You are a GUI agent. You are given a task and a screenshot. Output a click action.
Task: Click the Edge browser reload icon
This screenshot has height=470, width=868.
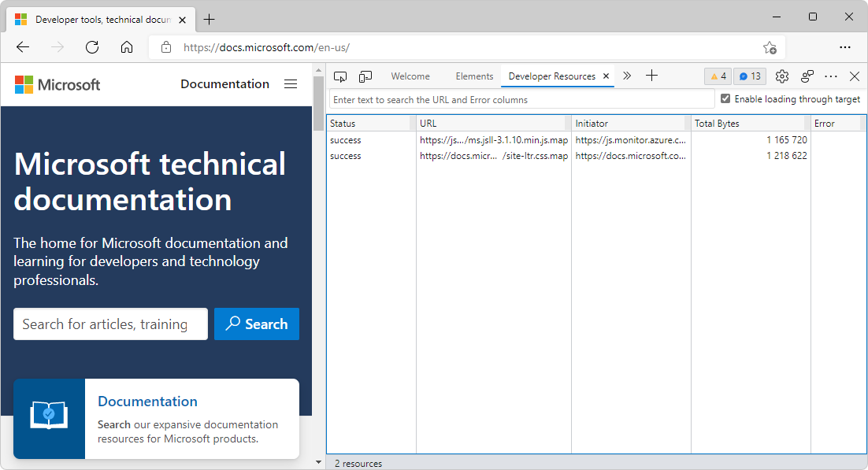(91, 47)
